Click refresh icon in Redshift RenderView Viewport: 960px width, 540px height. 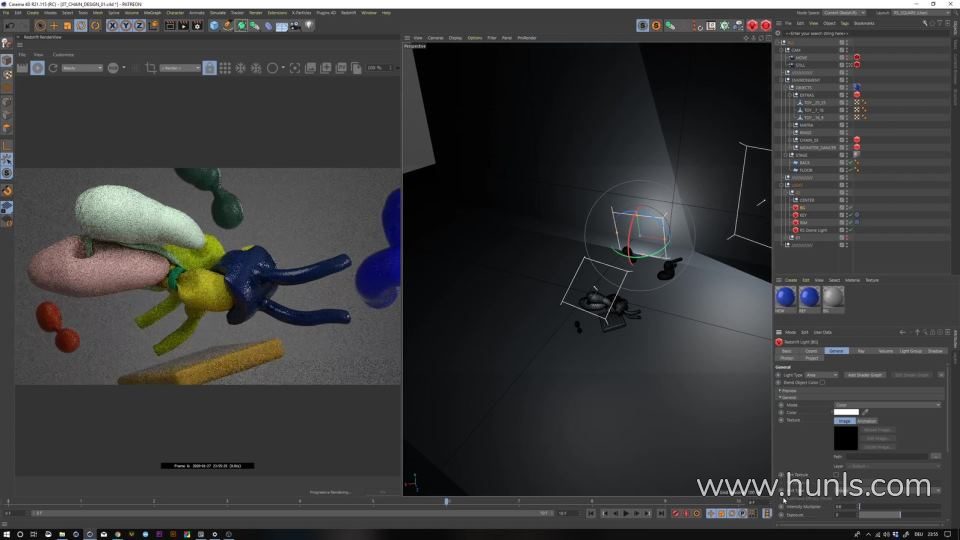(53, 68)
